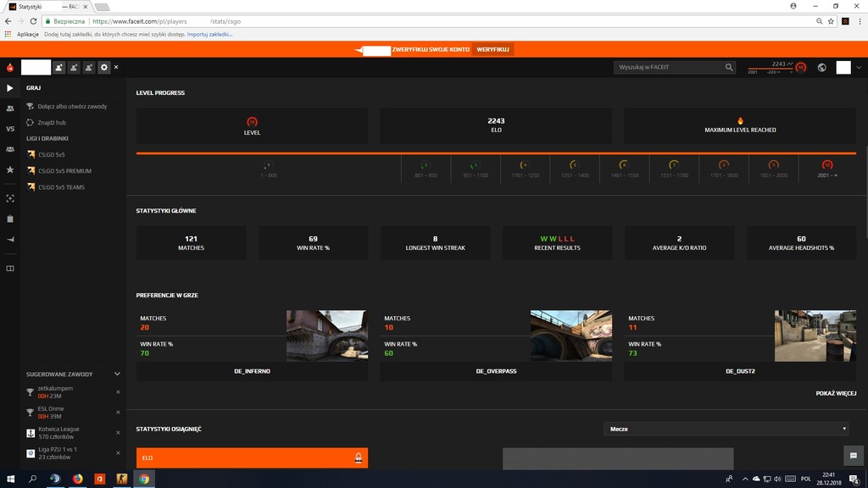Click the crosshair focus icon in the sidebar
The image size is (868, 488).
[10, 198]
